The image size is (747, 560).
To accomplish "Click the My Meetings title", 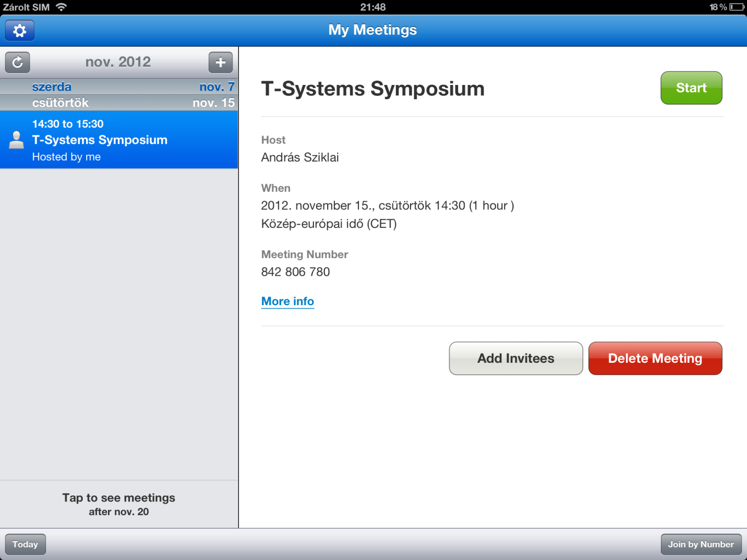I will click(x=373, y=30).
